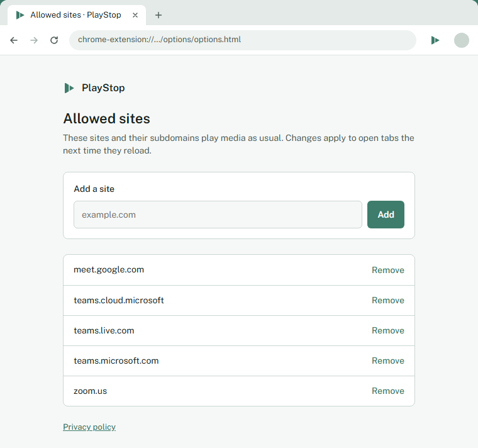478x448 pixels.
Task: Remove teams.cloud.microsoft from allowed sites
Action: coord(388,300)
